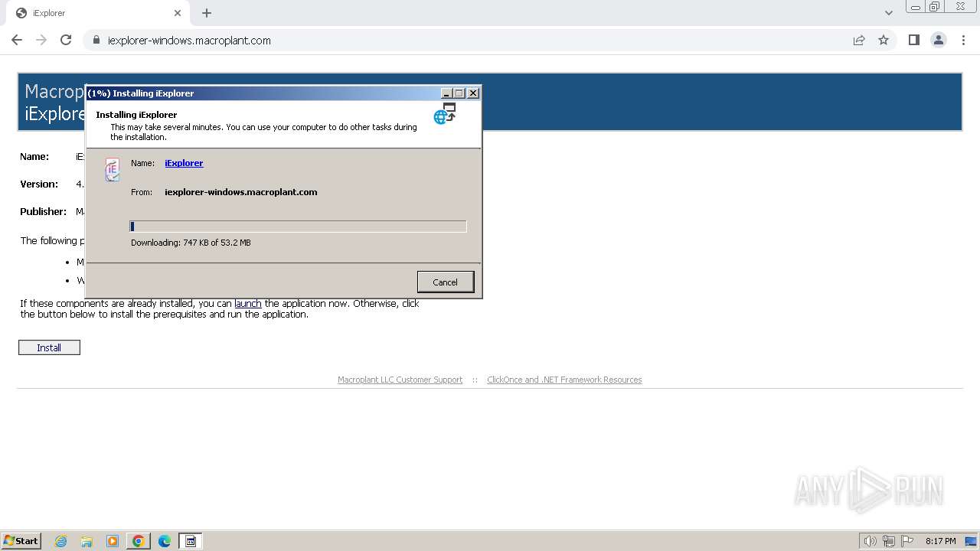Cancel the iExplorer installation
The image size is (980, 551).
pos(446,282)
